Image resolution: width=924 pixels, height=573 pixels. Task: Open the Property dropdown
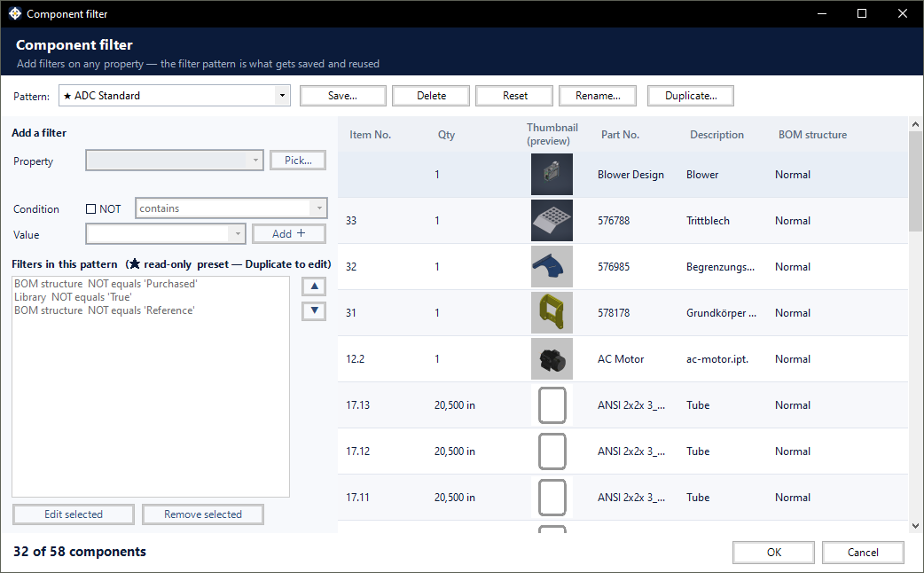coord(255,161)
